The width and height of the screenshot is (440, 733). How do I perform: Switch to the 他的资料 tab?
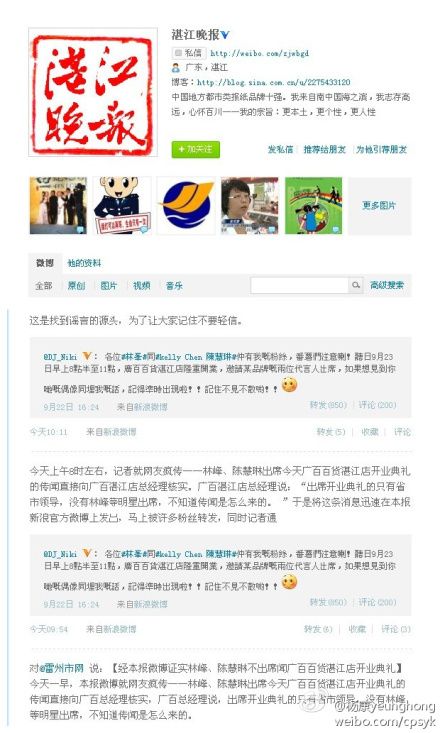coord(84,263)
